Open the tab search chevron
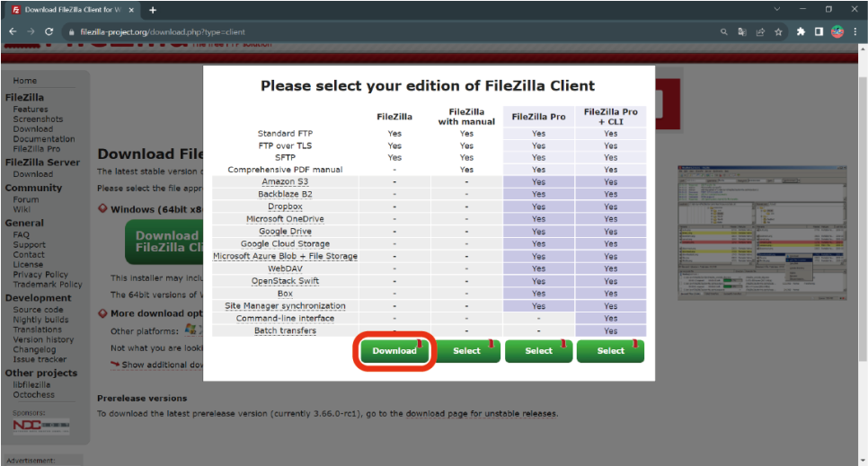 [776, 9]
